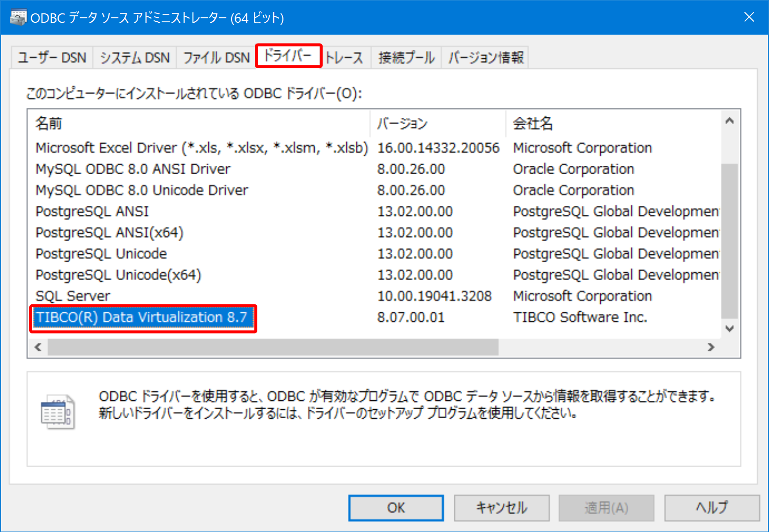Show the バージョン情報 tab

pos(485,57)
